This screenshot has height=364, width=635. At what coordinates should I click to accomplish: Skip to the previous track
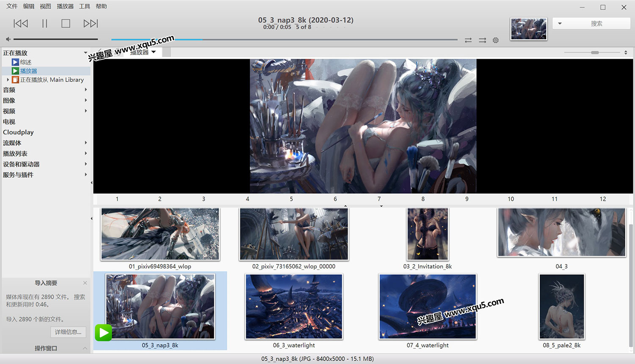tap(21, 23)
